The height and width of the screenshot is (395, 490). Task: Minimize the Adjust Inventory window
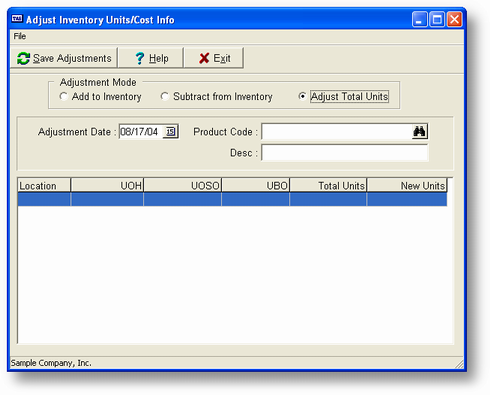(419, 19)
